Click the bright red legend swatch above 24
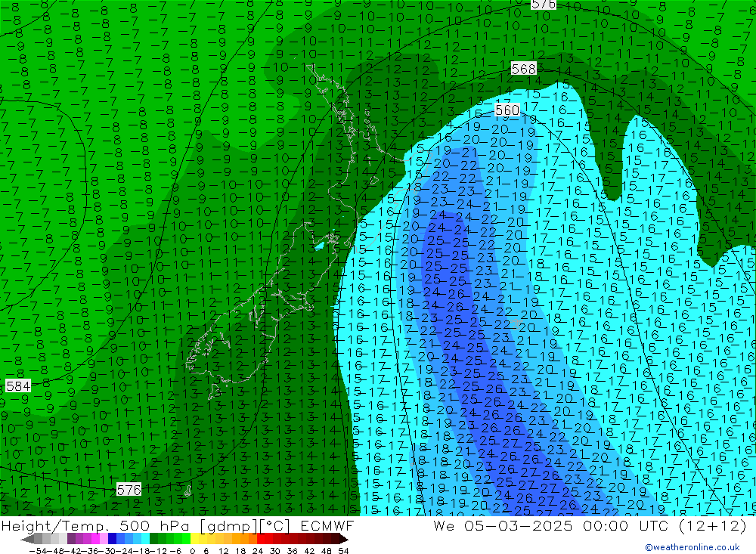Image resolution: width=756 pixels, height=554 pixels. click(261, 539)
